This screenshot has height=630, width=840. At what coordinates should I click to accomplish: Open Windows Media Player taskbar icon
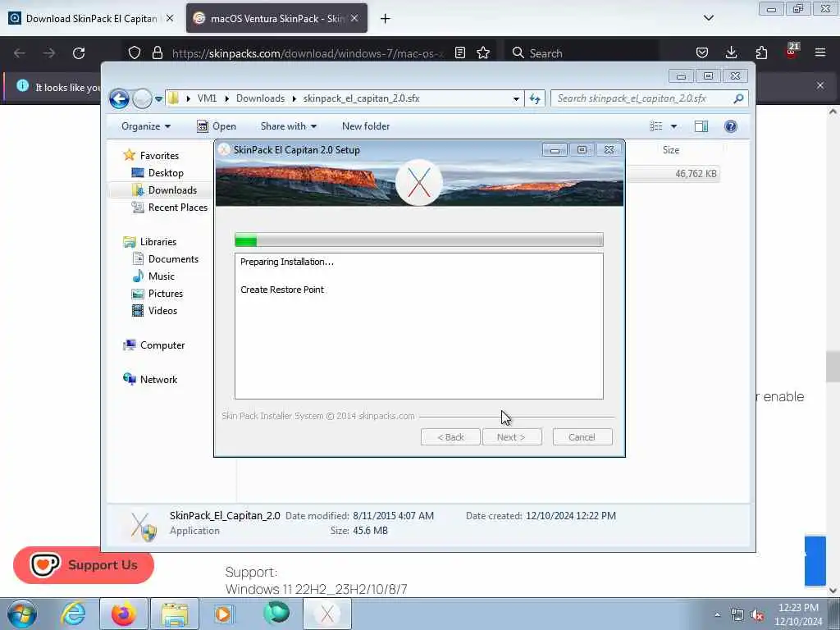tap(223, 614)
